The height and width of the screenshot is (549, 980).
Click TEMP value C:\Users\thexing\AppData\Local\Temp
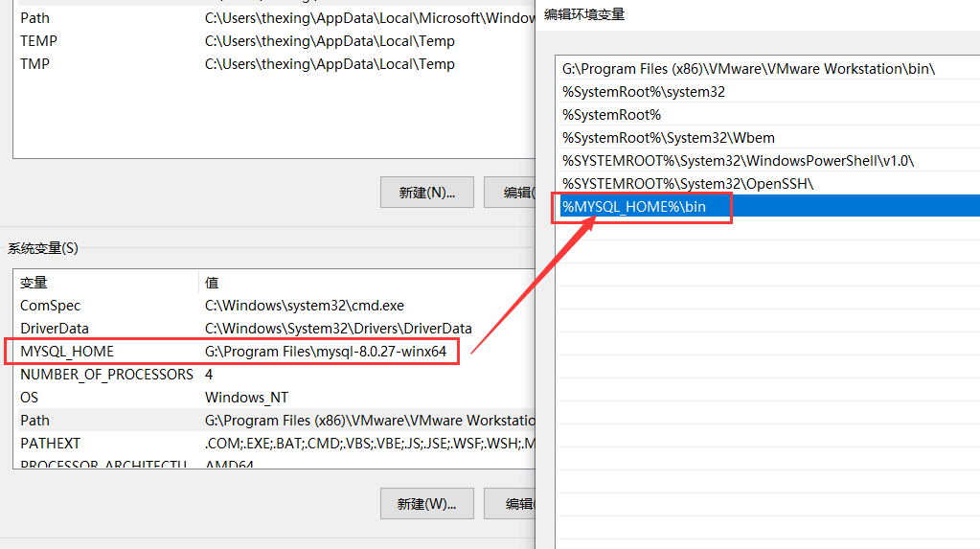[x=330, y=41]
